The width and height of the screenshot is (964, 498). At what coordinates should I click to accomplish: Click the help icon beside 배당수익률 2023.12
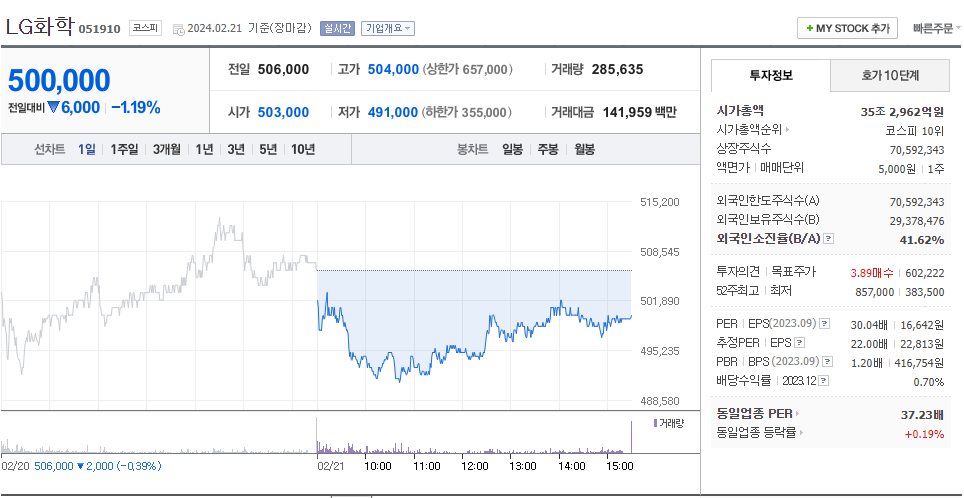pos(823,381)
